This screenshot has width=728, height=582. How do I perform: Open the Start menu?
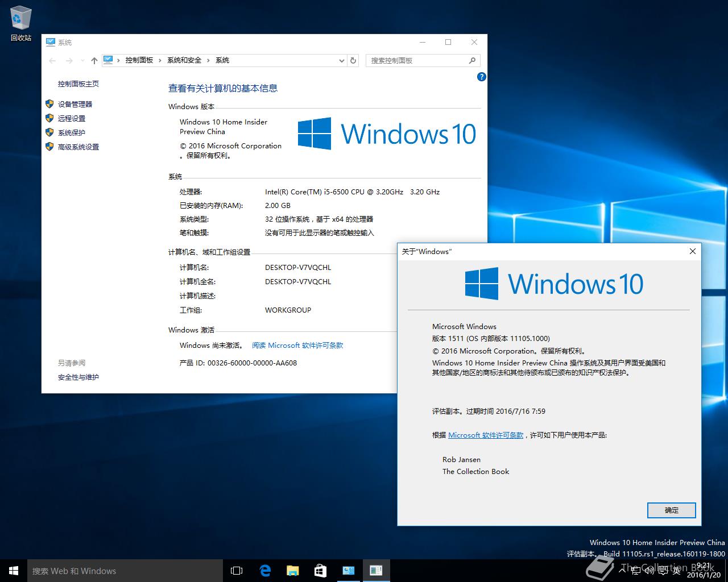14,571
